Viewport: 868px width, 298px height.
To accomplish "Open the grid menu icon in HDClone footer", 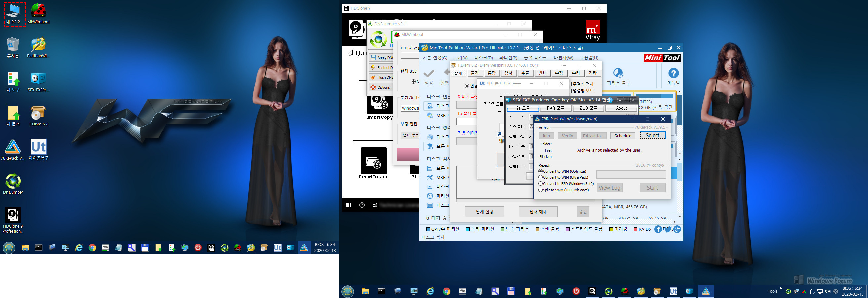I will (349, 205).
